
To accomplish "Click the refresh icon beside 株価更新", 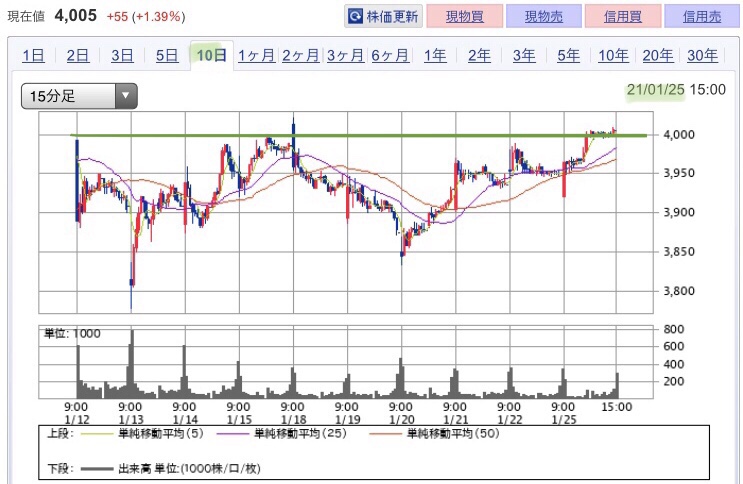I will tap(355, 17).
